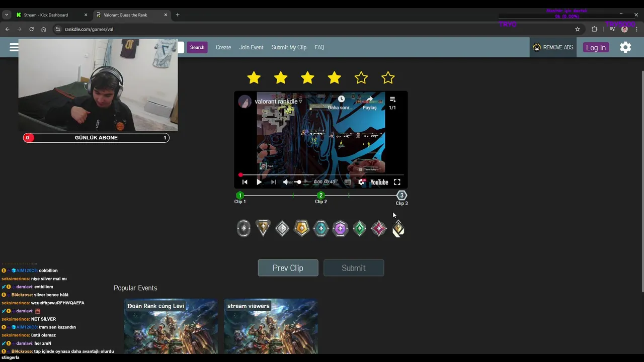Image resolution: width=644 pixels, height=362 pixels.
Task: Select the Radiant rank badge
Action: tap(398, 229)
